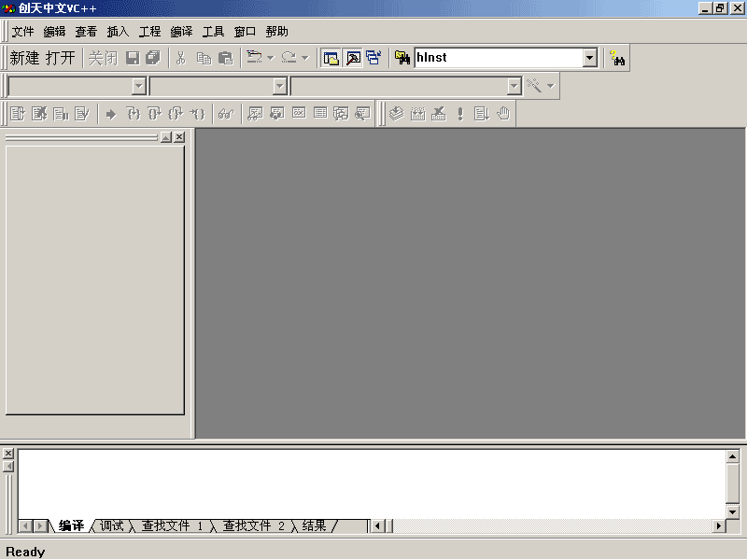The height and width of the screenshot is (560, 747).
Task: Close the workspace side panel
Action: pos(179,137)
